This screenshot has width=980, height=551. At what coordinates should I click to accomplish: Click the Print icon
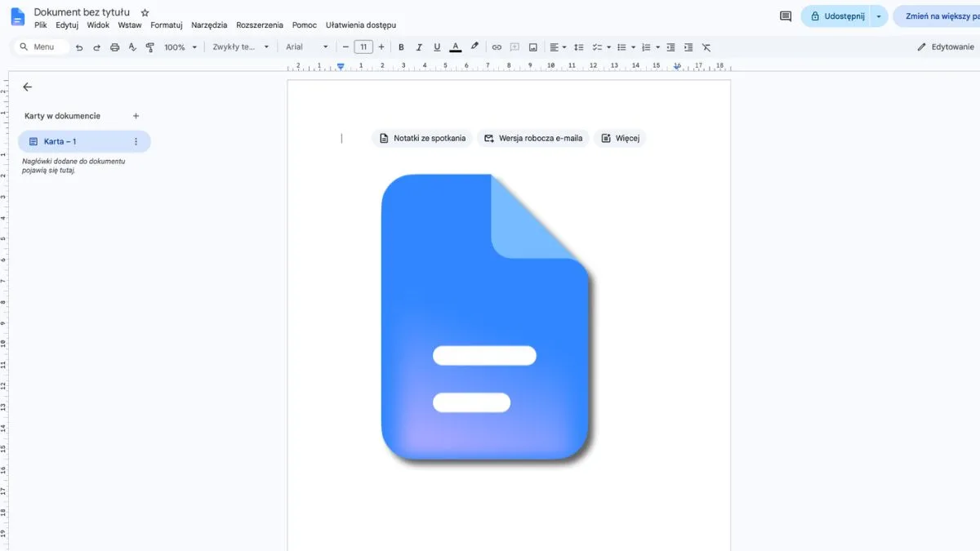click(x=114, y=47)
